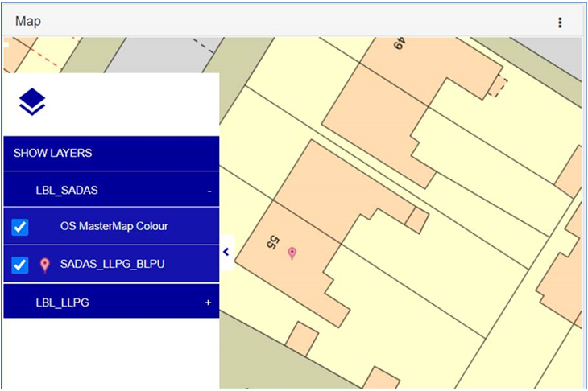This screenshot has width=588, height=391.
Task: Click the pink marker on building 55
Action: point(292,253)
